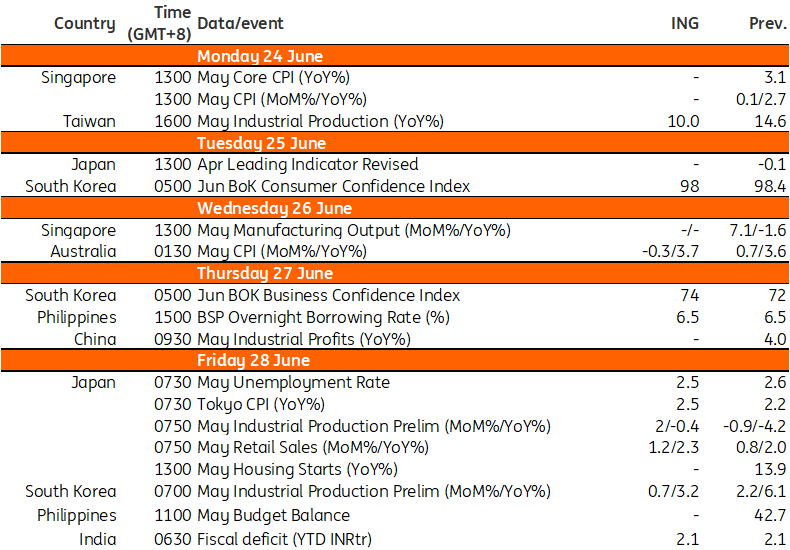
Task: Select the Wednesday 26 June header row
Action: coord(395,208)
